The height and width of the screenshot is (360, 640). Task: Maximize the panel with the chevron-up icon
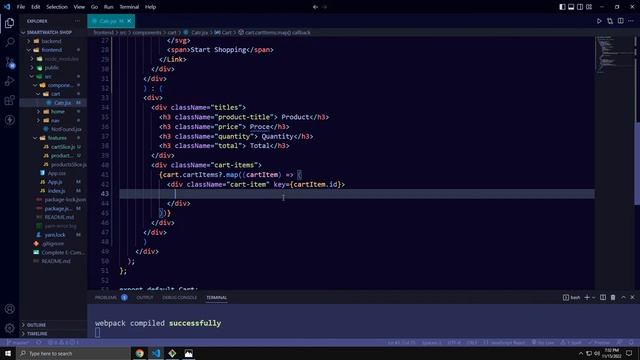click(623, 298)
